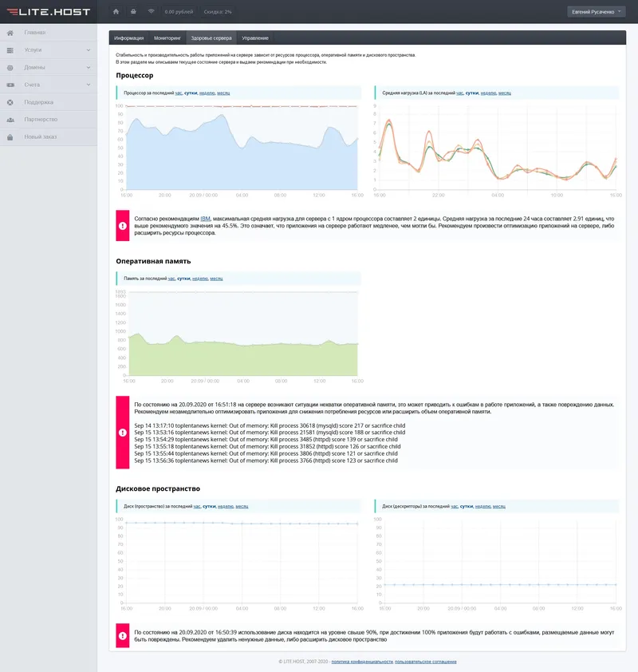Show processor chart for the last час
The height and width of the screenshot is (672, 638).
179,93
